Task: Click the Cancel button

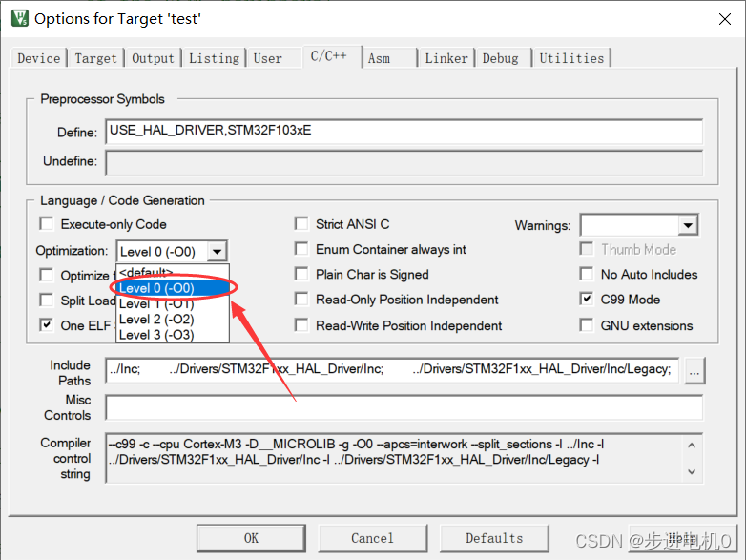Action: pos(373,538)
